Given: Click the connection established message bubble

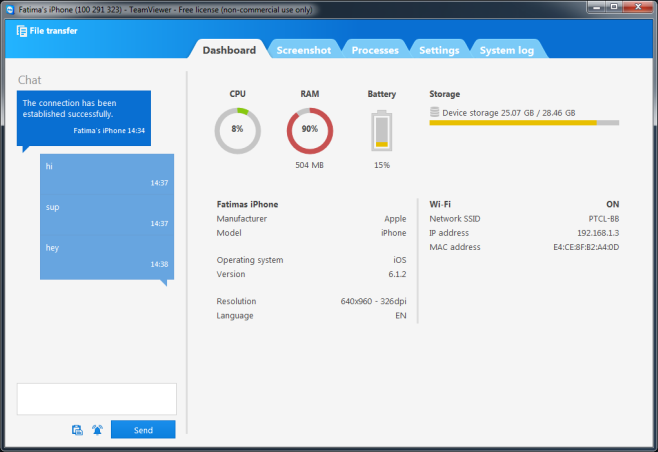Looking at the screenshot, I should tap(84, 118).
